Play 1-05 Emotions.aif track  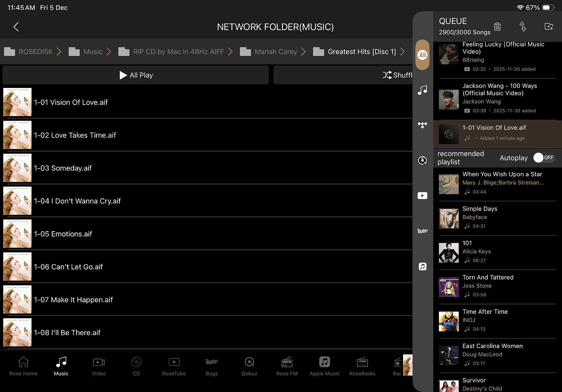(63, 234)
